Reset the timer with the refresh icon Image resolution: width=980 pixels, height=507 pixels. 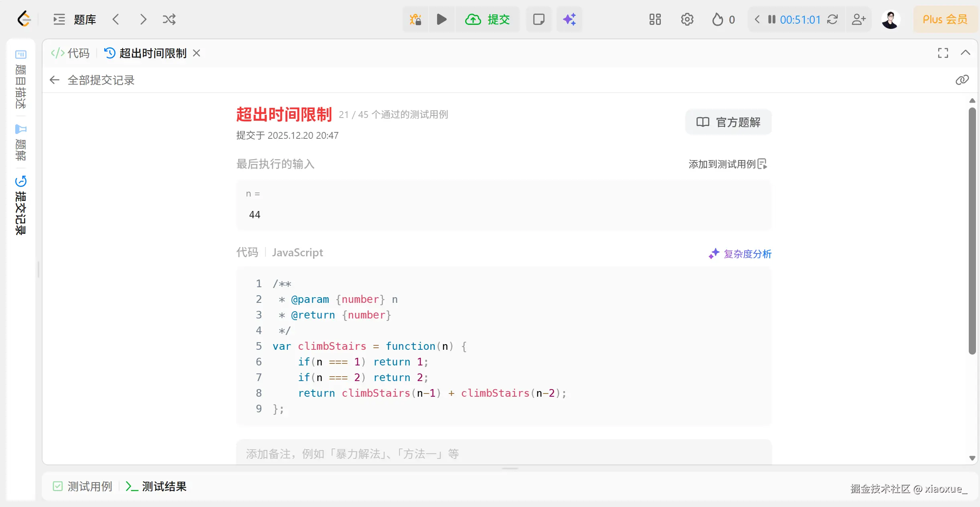[833, 19]
